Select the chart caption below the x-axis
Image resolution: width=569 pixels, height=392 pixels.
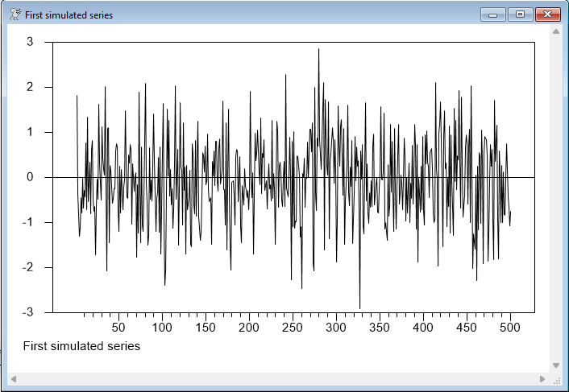tap(81, 346)
